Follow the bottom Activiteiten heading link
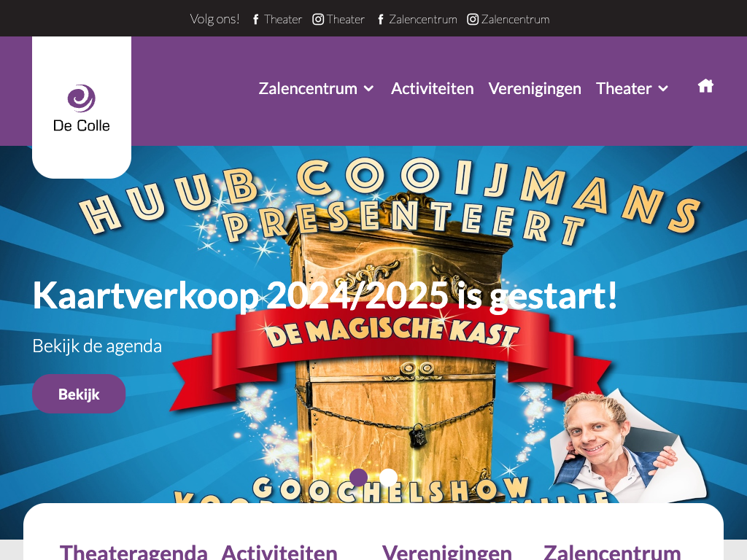The image size is (747, 560). click(x=279, y=553)
